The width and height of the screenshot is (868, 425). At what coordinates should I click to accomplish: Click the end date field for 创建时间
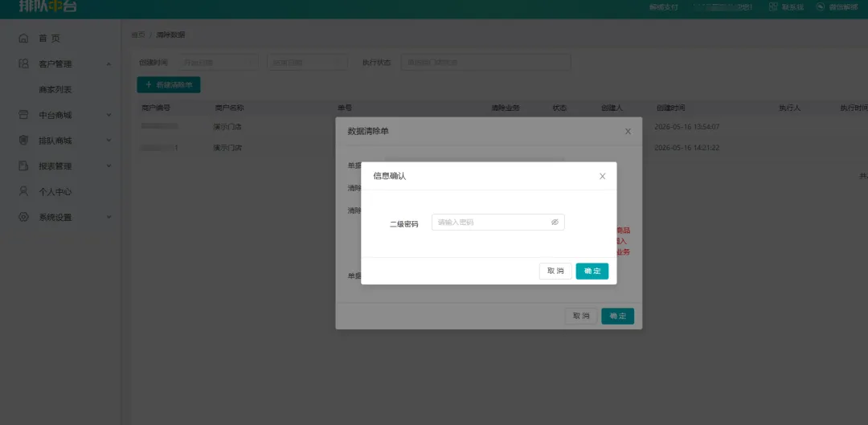coord(307,63)
